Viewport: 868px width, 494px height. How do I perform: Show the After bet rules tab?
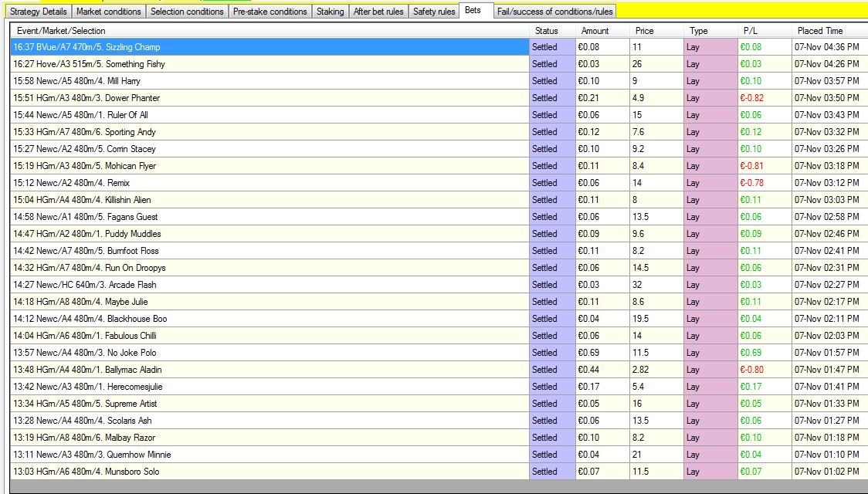tap(378, 11)
